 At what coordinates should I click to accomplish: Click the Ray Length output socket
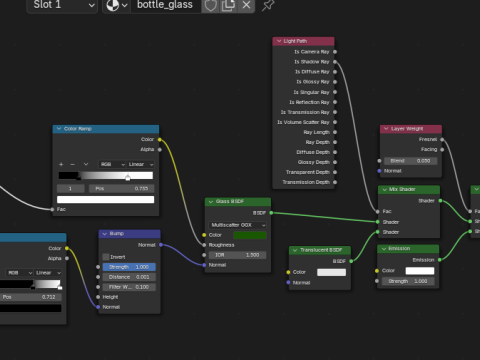[x=335, y=132]
